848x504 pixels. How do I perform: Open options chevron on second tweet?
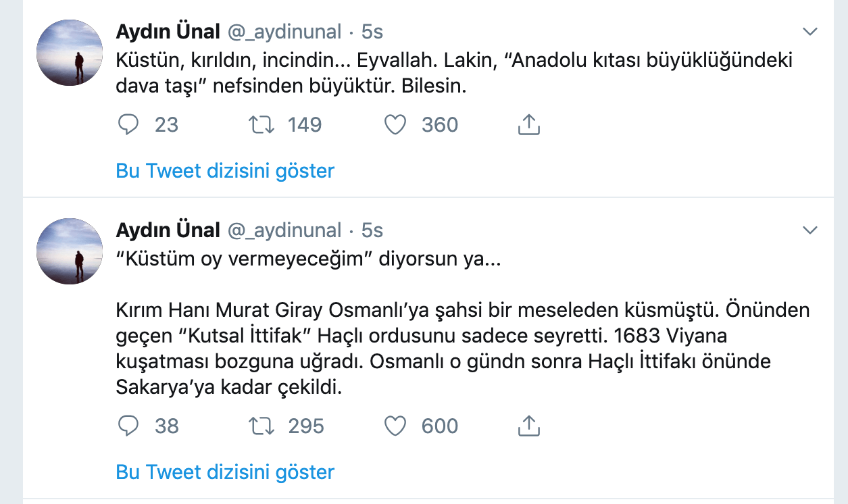pos(809,231)
